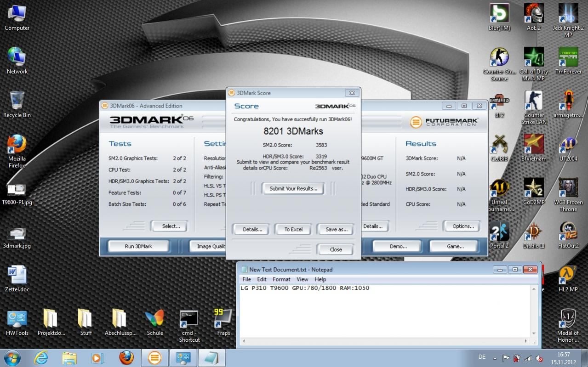
Task: Open the DE language indicator
Action: tap(482, 357)
